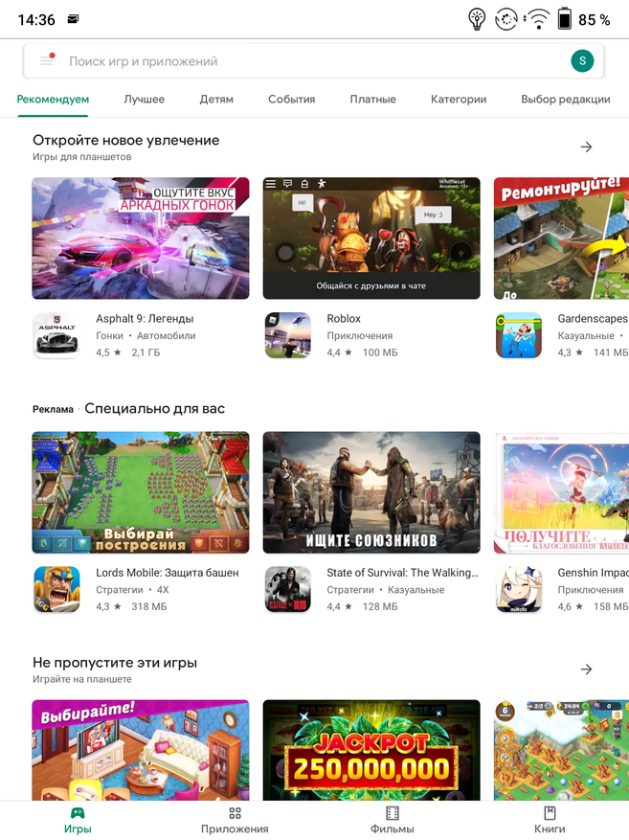The height and width of the screenshot is (840, 629).
Task: Open the Gardenscapes app icon
Action: 518,335
